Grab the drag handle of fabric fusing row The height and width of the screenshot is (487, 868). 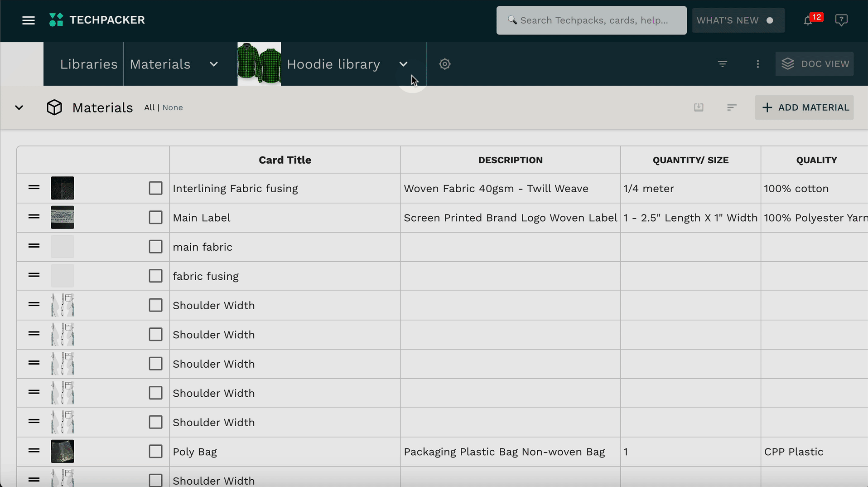pos(34,275)
